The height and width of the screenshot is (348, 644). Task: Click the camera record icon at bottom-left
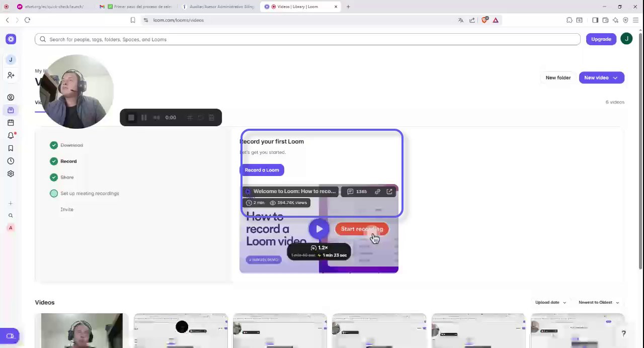click(x=10, y=336)
